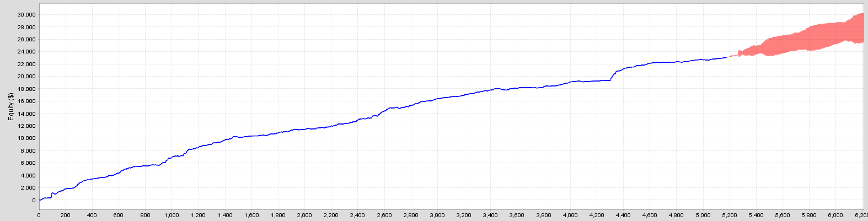Click the 5,200 tick label on horizontal axis
The width and height of the screenshot is (868, 221).
click(730, 215)
